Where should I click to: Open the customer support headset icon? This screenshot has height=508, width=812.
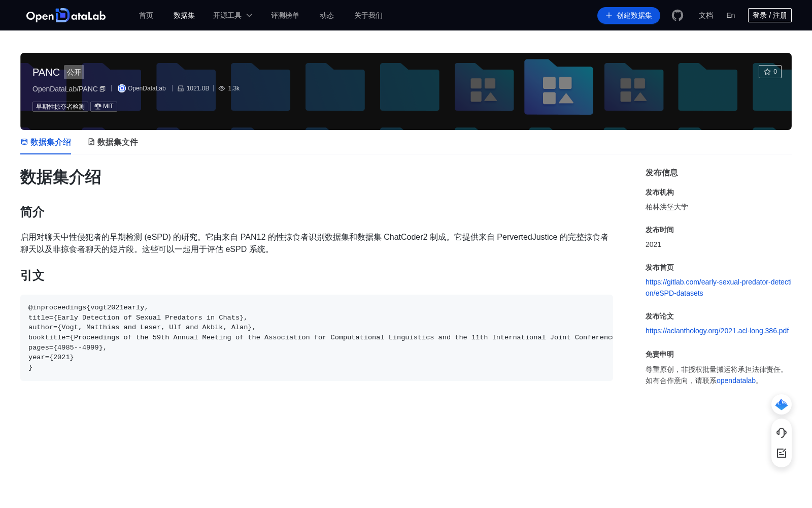click(782, 433)
